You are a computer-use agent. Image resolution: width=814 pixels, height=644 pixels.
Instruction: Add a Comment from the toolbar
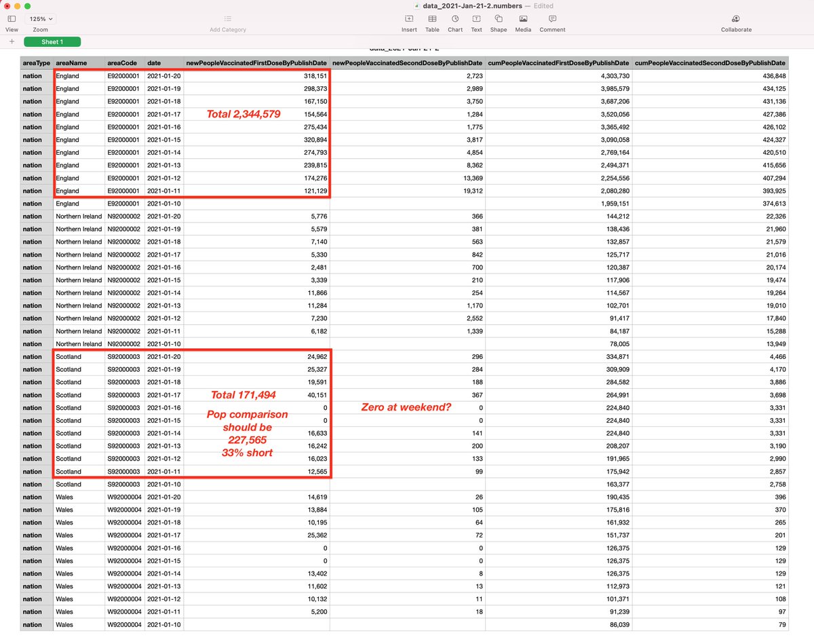tap(552, 23)
